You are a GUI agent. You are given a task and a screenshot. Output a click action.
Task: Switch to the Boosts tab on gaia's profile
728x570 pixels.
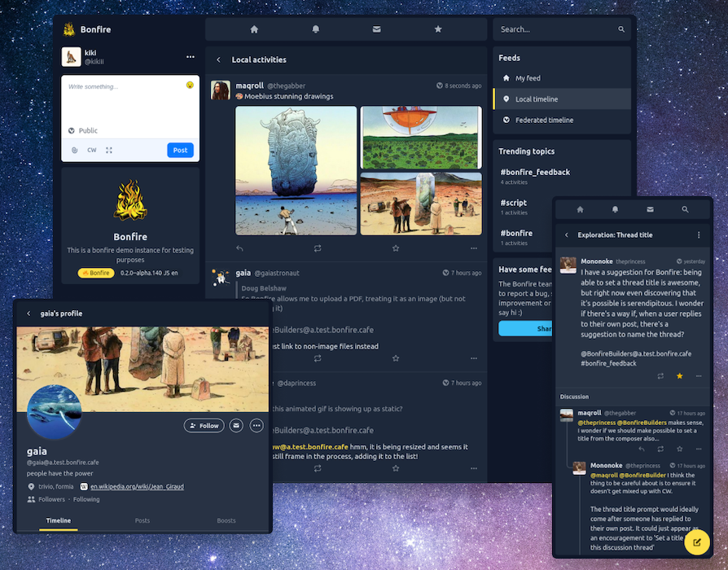point(226,520)
